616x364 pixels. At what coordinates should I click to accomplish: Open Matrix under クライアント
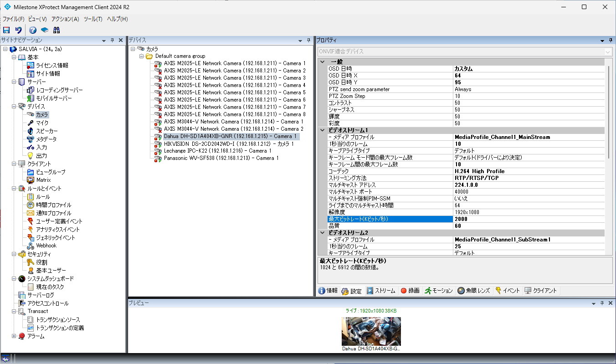pyautogui.click(x=43, y=180)
